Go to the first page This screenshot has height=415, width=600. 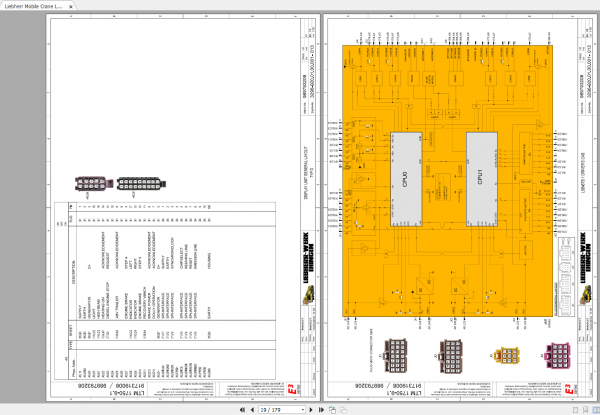tap(242, 410)
